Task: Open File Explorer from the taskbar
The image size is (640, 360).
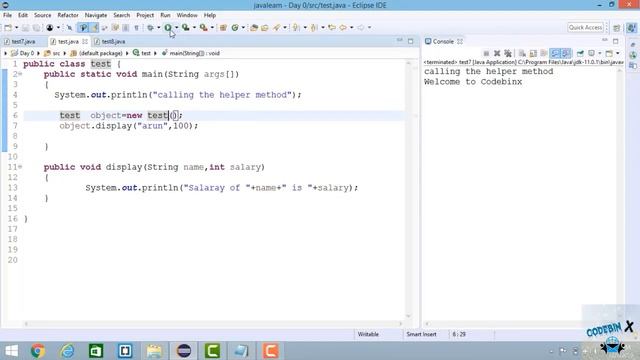Action: [154, 351]
